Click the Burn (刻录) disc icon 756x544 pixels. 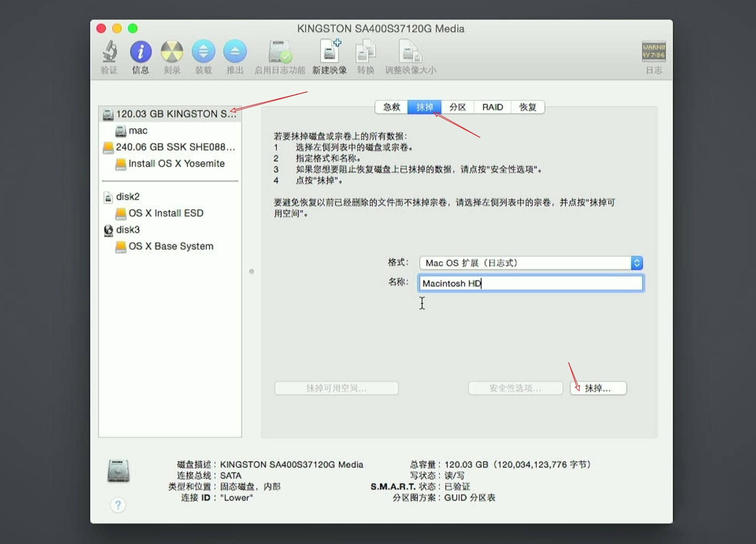point(172,52)
